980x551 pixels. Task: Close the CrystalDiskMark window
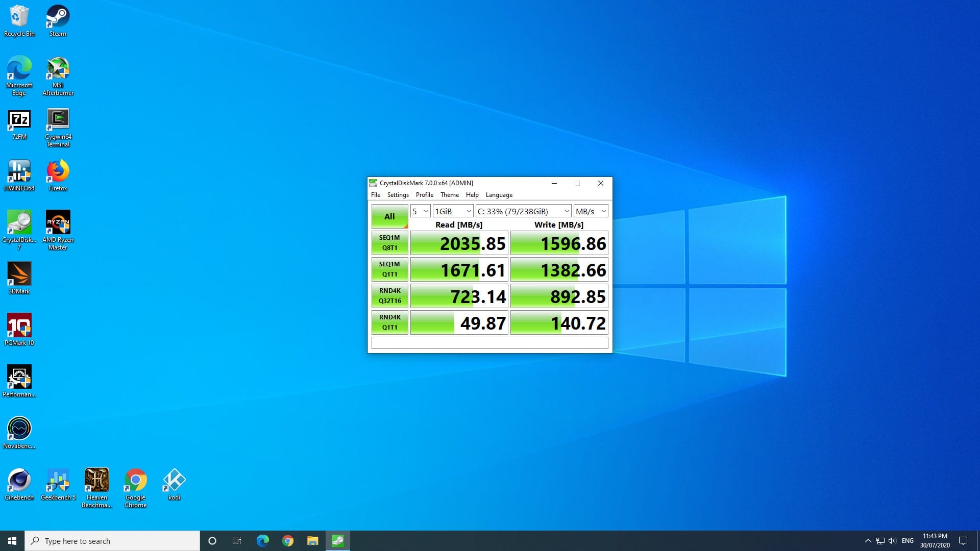[x=600, y=183]
